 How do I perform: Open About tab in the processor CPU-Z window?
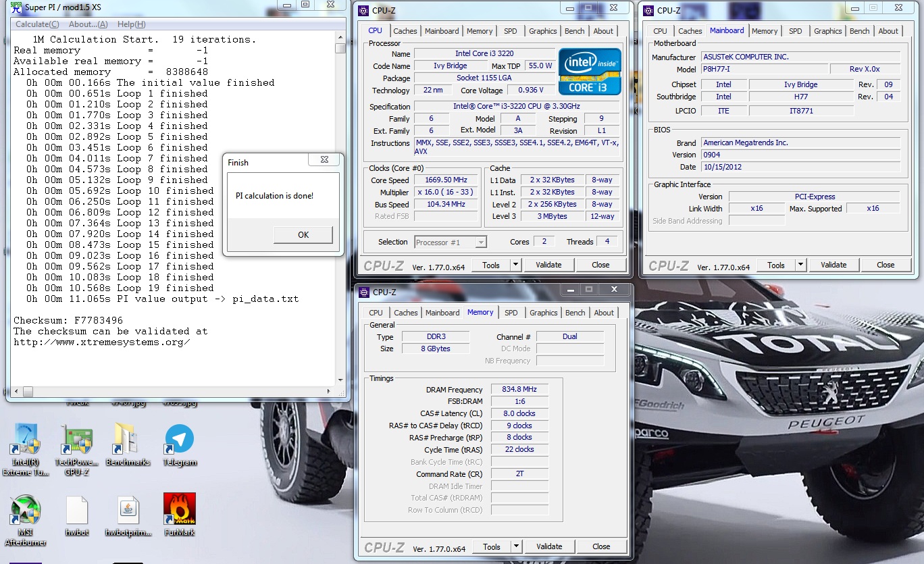click(603, 31)
